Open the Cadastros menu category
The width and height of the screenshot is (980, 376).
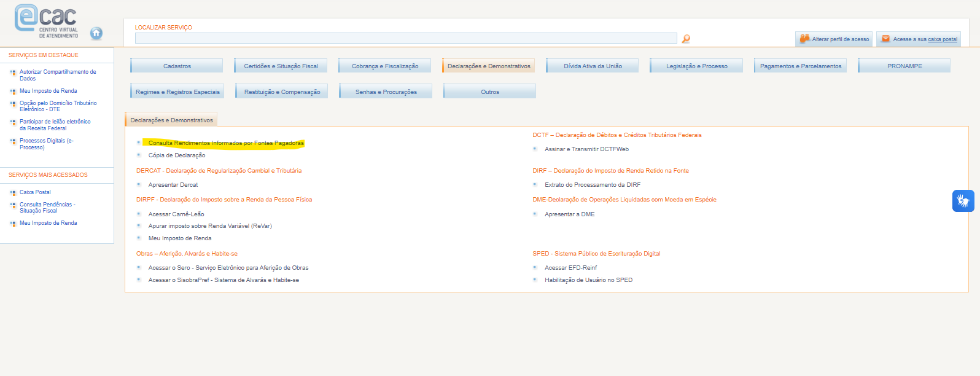click(x=177, y=66)
